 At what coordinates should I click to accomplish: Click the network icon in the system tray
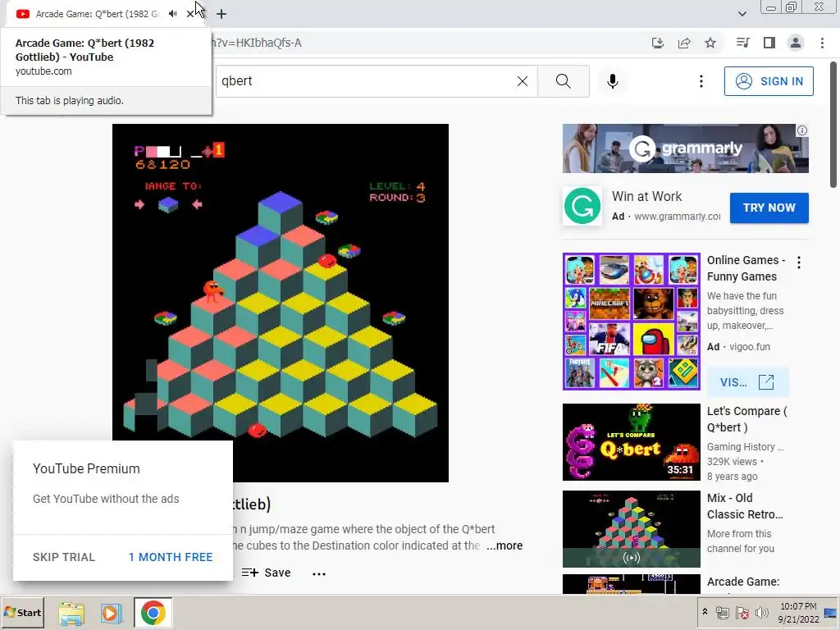(722, 613)
